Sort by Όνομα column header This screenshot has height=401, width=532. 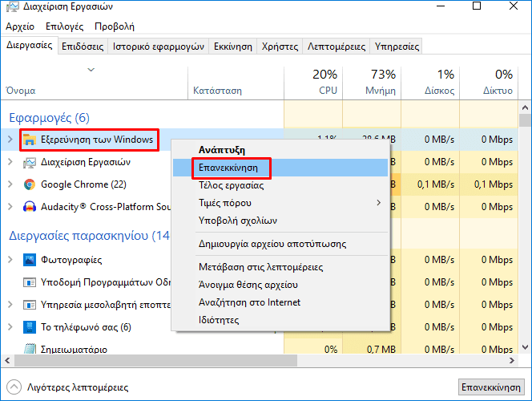[95, 83]
